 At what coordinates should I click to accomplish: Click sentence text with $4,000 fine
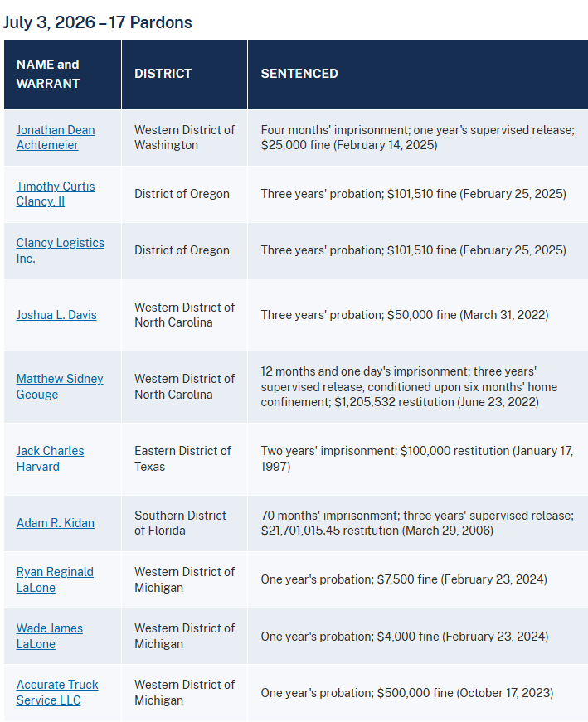click(x=405, y=637)
